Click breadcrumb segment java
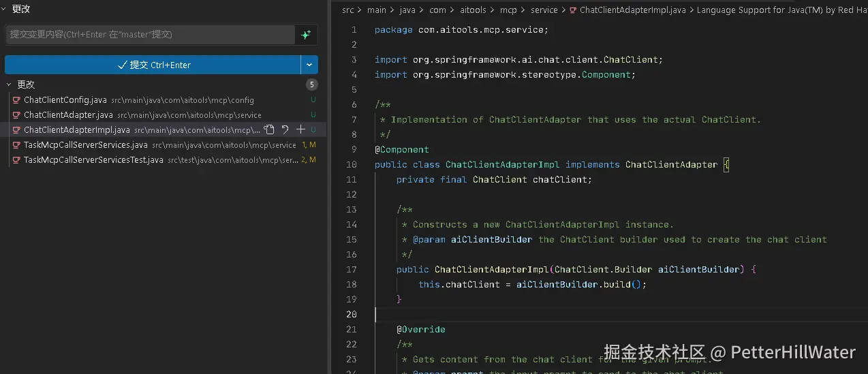868x374 pixels. click(x=407, y=10)
